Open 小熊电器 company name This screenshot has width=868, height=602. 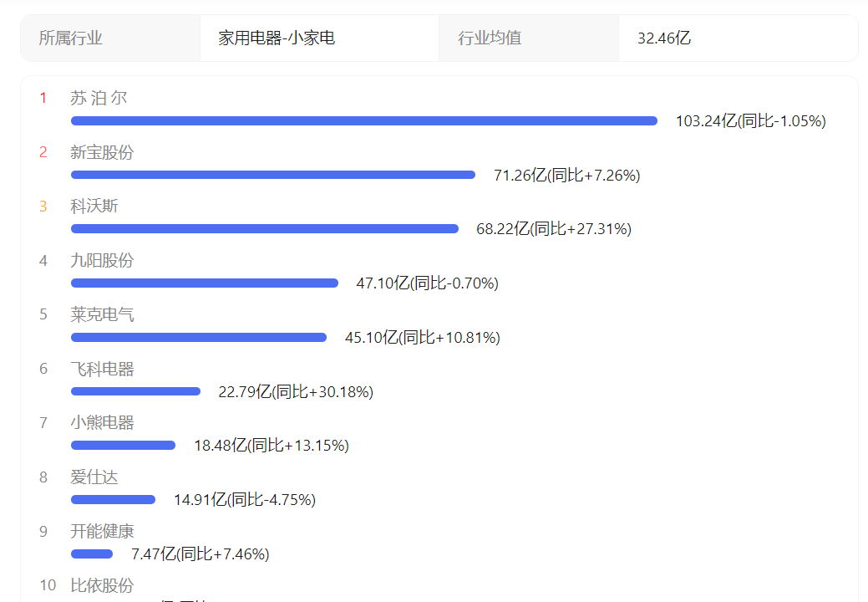point(102,422)
